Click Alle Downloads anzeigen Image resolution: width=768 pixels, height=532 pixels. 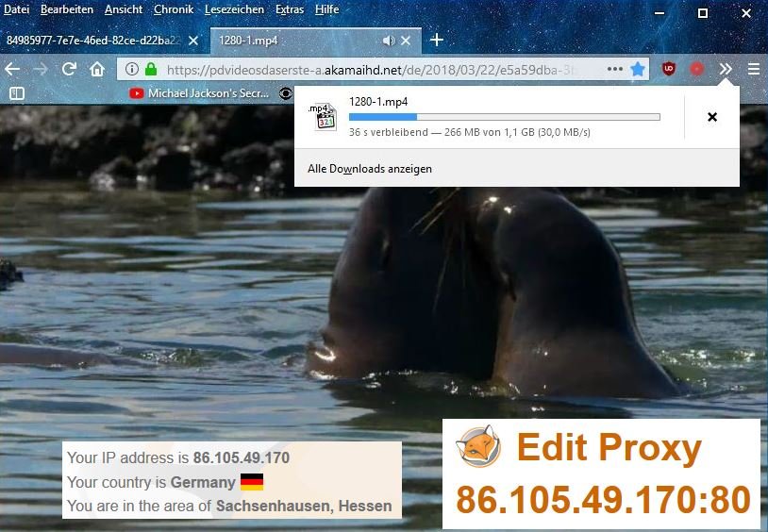click(x=370, y=169)
